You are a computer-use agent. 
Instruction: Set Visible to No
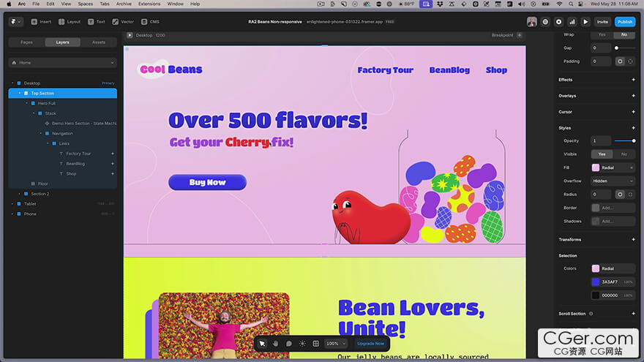[x=624, y=154]
